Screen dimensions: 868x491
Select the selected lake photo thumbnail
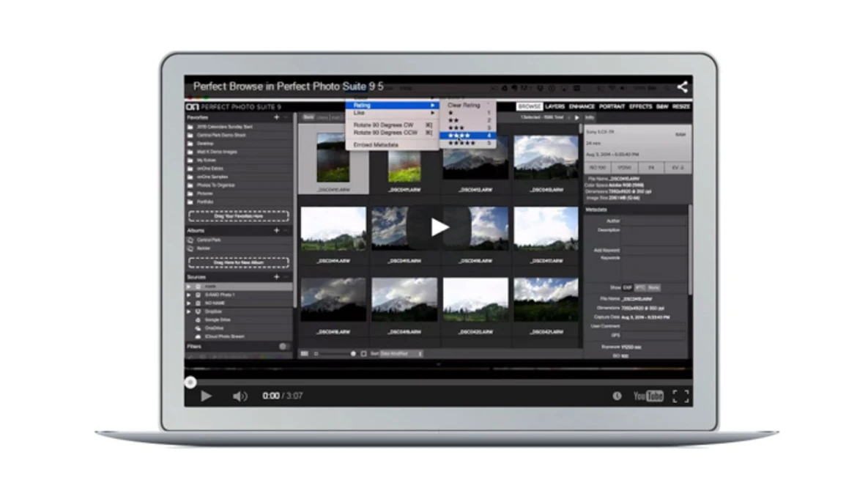333,158
